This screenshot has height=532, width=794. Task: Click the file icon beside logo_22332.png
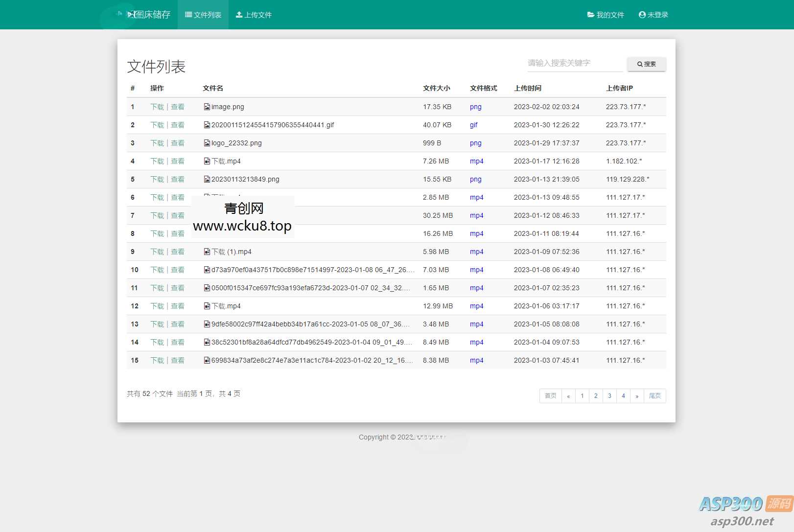207,143
